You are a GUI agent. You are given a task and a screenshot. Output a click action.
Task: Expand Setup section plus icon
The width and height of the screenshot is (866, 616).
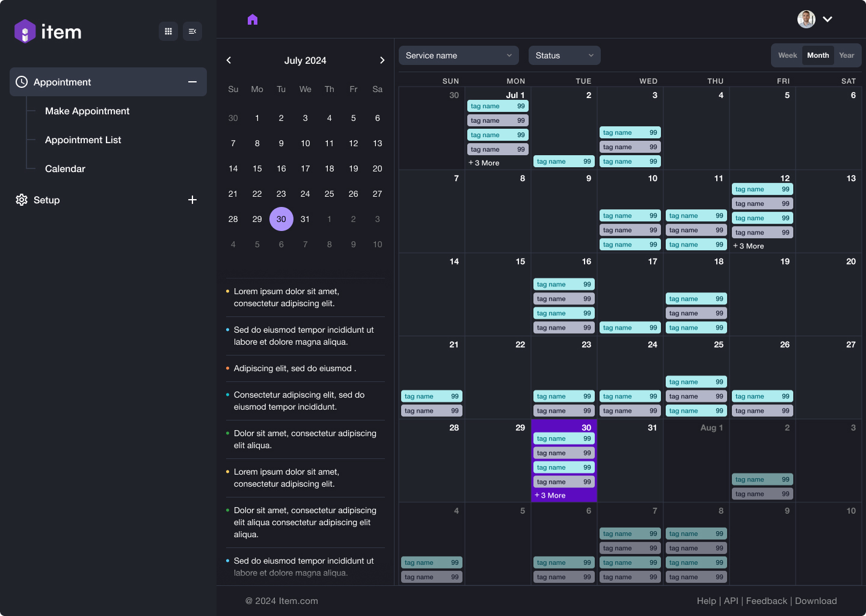(x=192, y=200)
